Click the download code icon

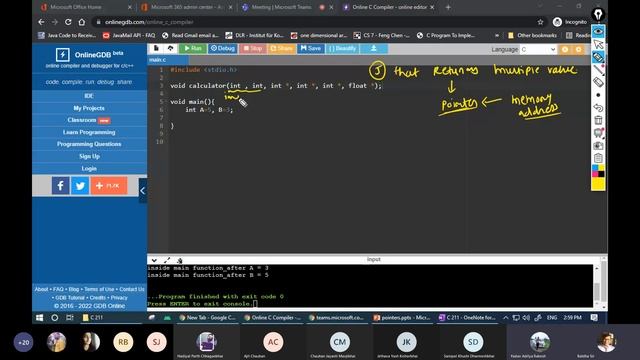point(373,49)
